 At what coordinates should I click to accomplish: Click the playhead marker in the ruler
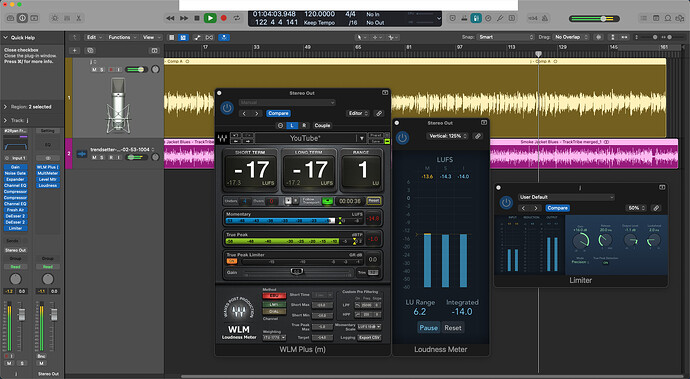pos(538,53)
